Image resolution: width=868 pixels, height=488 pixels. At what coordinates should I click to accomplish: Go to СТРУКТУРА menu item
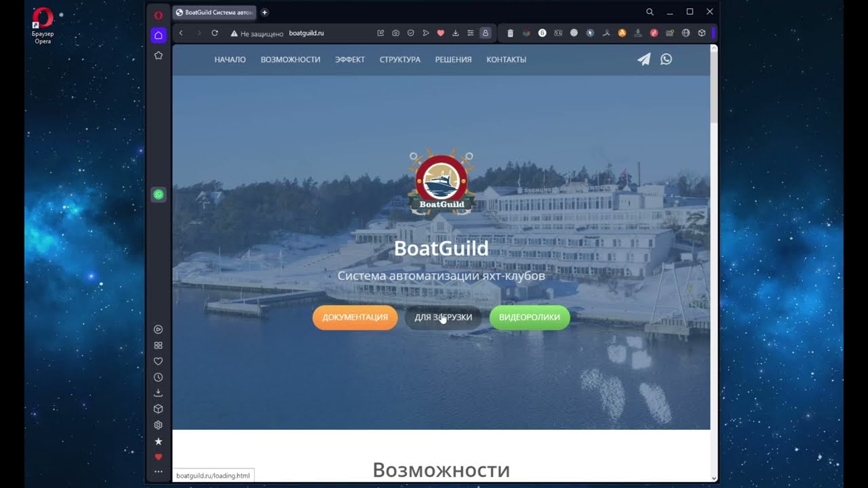(400, 60)
